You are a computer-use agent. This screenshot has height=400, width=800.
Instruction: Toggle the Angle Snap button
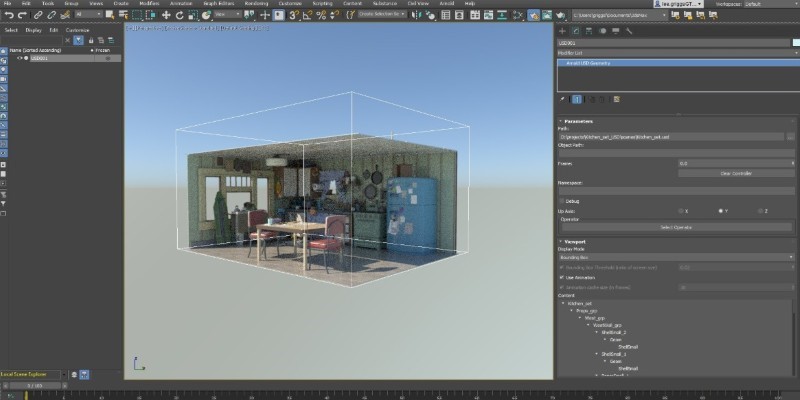coord(308,15)
